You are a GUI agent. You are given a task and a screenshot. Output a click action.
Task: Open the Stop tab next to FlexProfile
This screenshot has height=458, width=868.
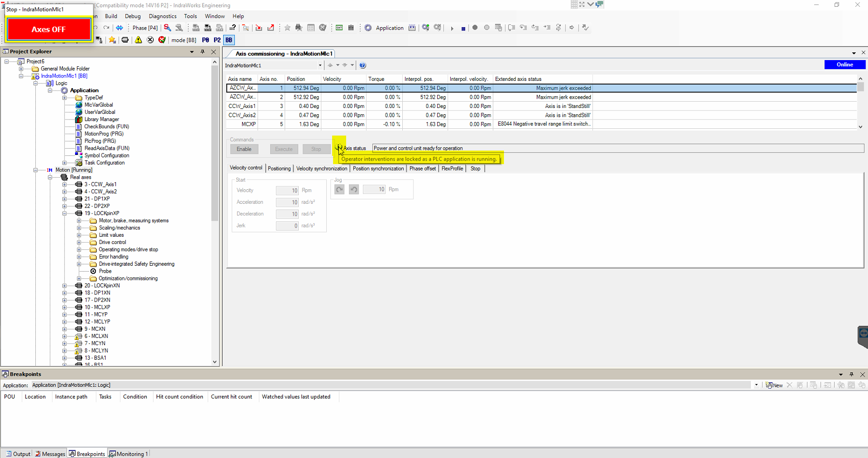coord(475,168)
